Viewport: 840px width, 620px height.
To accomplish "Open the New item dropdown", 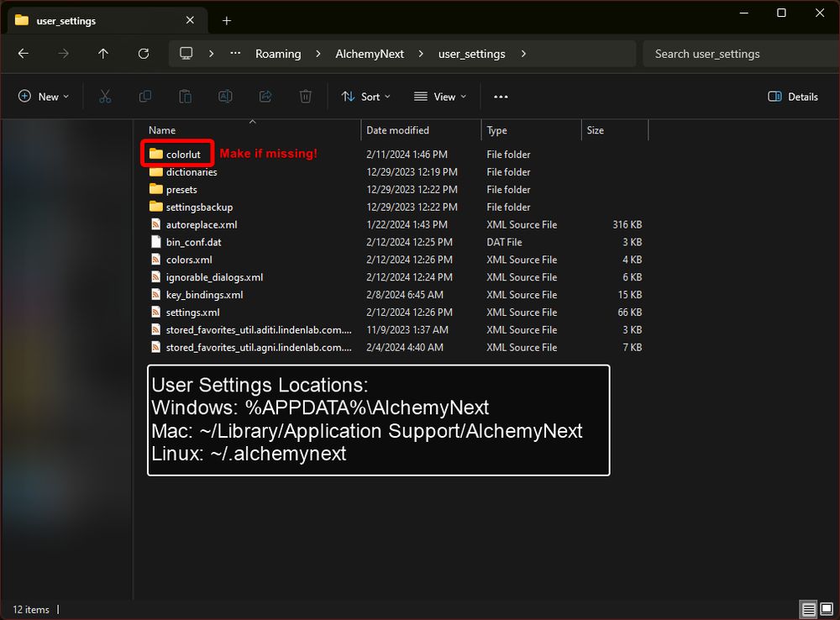I will click(44, 97).
